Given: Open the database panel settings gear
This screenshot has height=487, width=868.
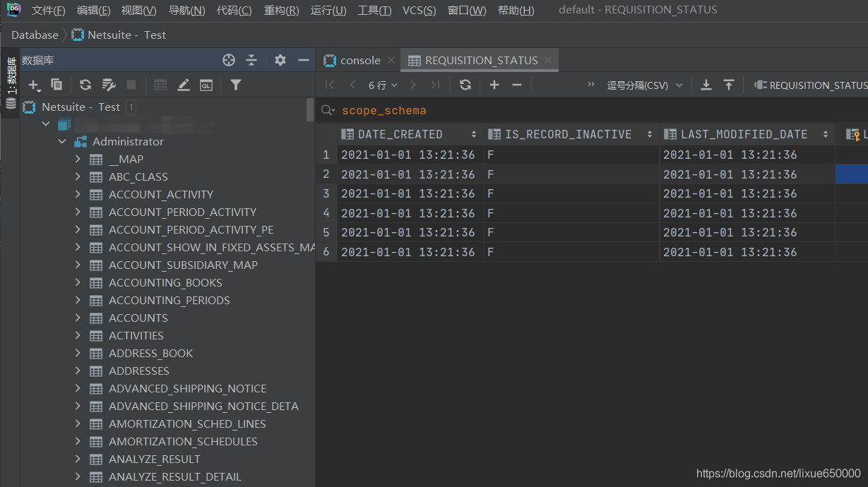Looking at the screenshot, I should point(279,60).
